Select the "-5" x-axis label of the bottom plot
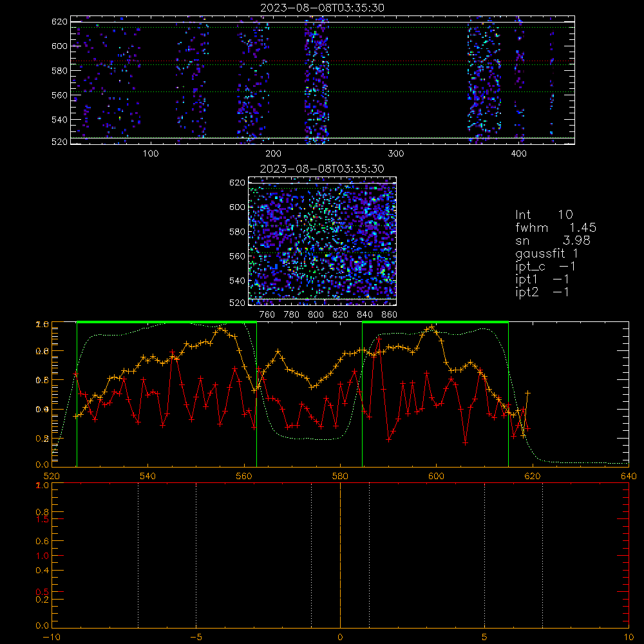Viewport: 644px width, 644px height. coord(196,637)
